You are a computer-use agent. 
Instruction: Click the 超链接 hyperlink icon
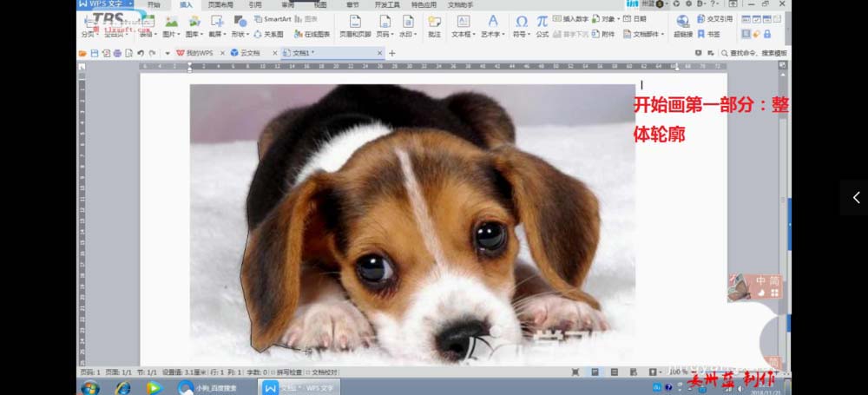[x=682, y=22]
